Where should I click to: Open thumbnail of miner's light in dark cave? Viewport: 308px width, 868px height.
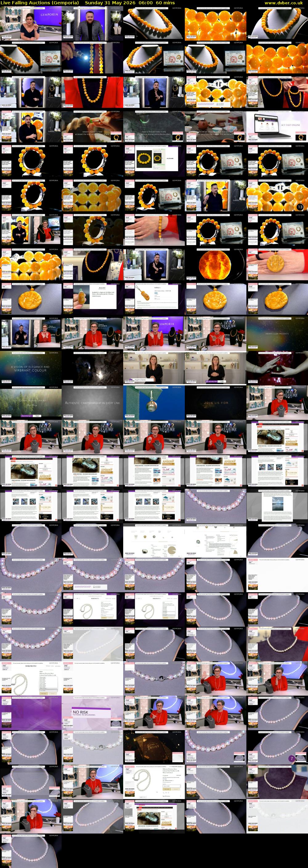point(92,368)
